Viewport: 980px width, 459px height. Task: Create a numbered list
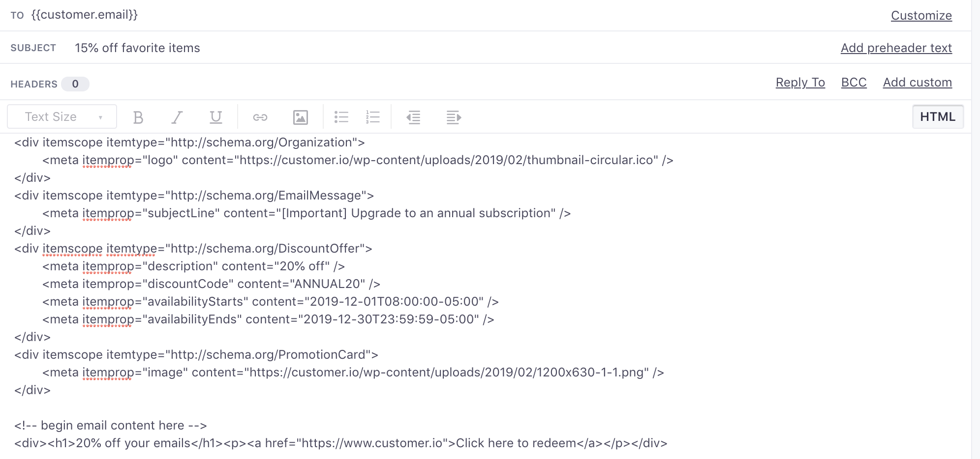tap(373, 116)
